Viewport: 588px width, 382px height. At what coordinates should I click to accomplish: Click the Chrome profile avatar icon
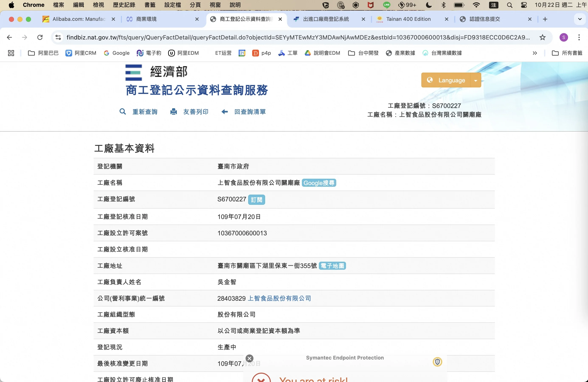(564, 37)
